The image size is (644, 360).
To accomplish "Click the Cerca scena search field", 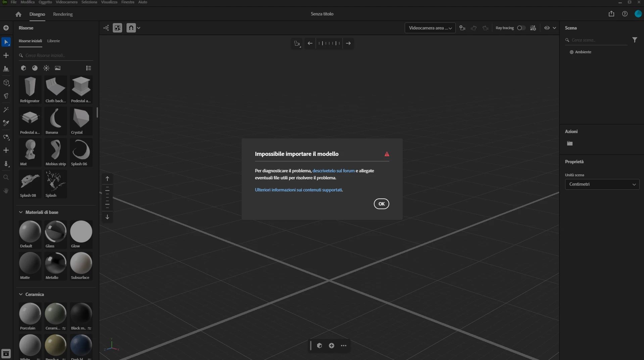I will 596,40.
